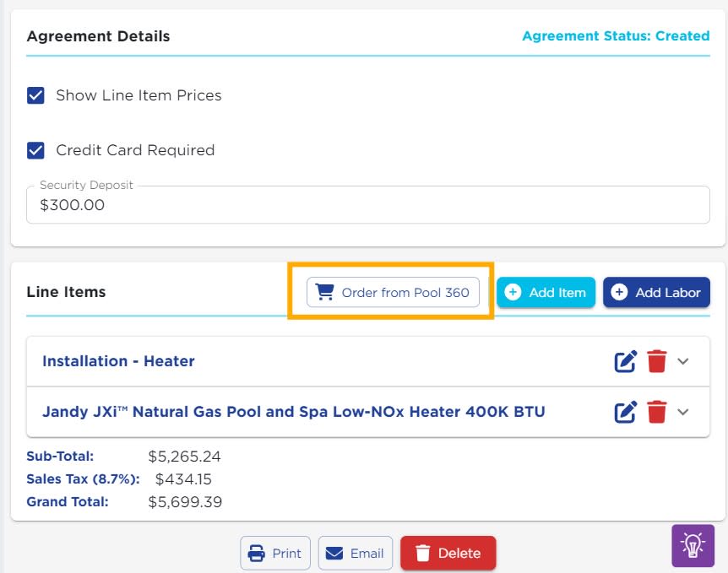728x573 pixels.
Task: Click the edit pencil icon for the Jandy heater item
Action: tap(625, 412)
